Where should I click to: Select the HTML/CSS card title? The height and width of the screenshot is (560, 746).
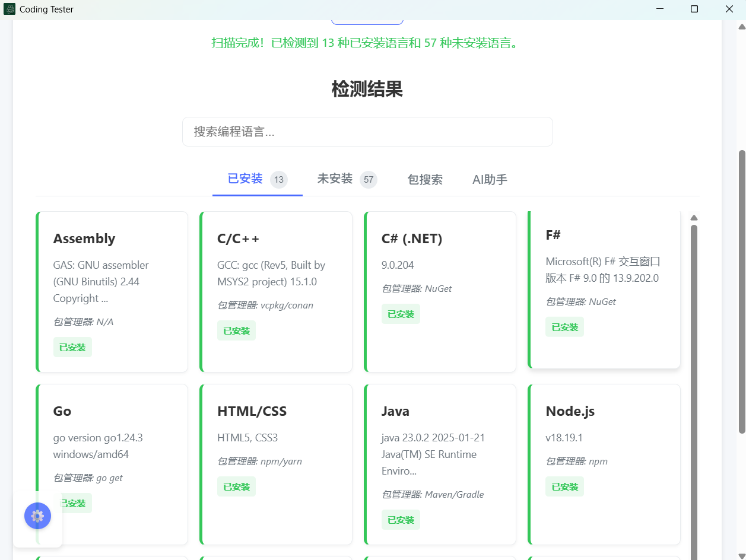pyautogui.click(x=252, y=411)
